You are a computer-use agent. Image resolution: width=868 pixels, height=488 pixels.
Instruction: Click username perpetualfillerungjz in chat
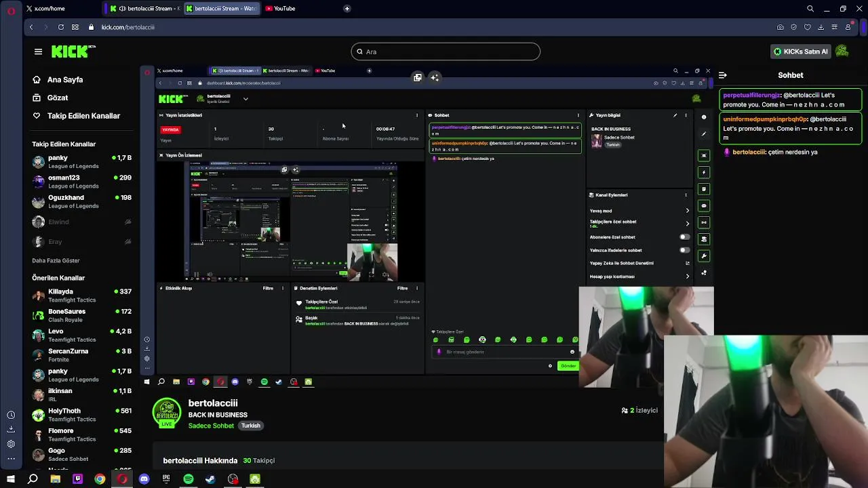752,96
